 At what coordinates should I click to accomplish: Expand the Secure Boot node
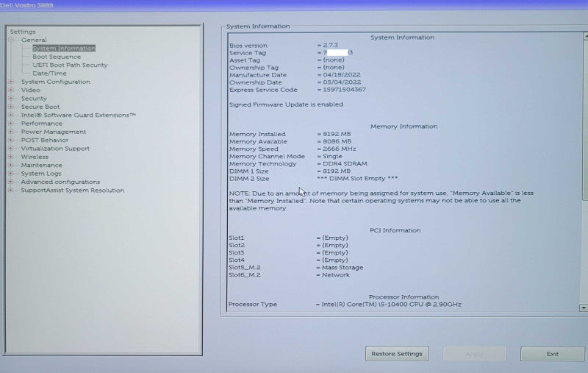coord(11,107)
